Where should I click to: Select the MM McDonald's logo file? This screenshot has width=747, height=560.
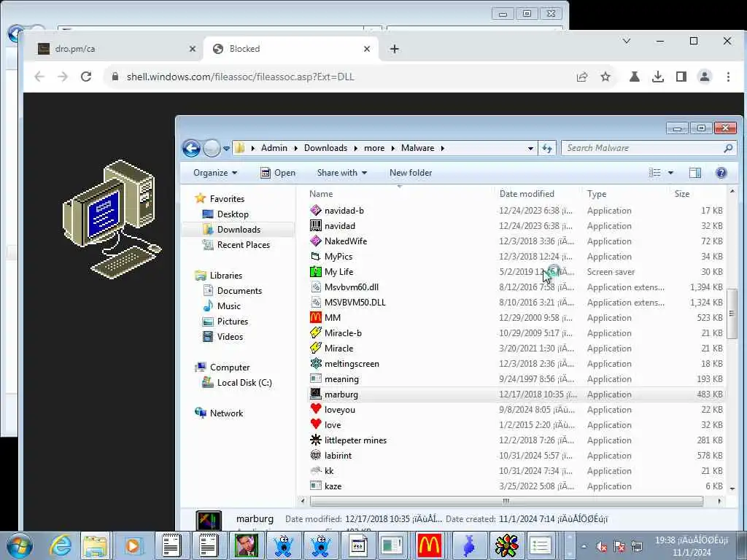click(315, 317)
